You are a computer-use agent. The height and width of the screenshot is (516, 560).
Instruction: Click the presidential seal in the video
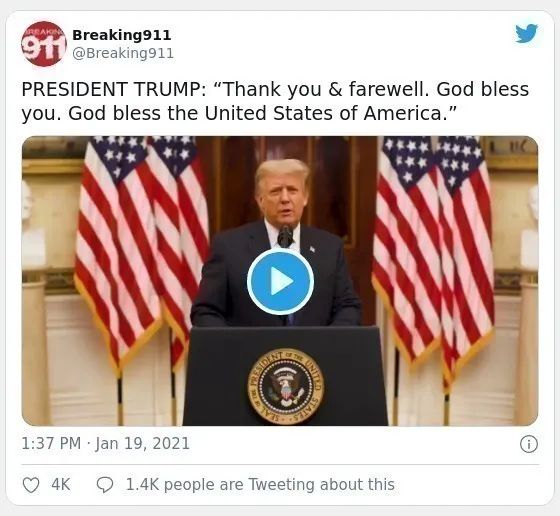(x=286, y=387)
